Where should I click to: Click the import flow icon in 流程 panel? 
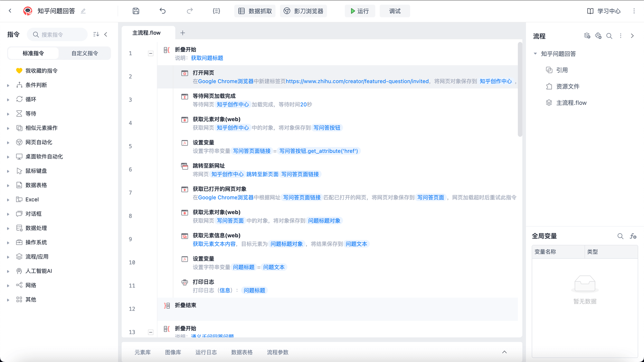coord(598,36)
